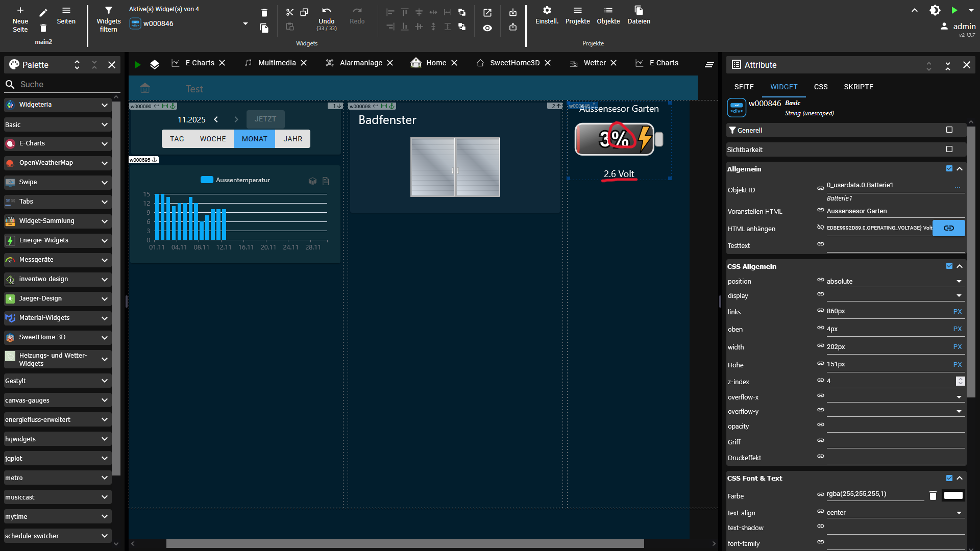
Task: Preview widgets with the eye icon
Action: [487, 28]
